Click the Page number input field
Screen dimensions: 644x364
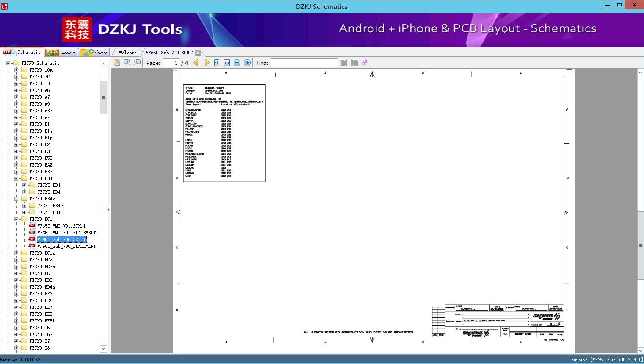(171, 63)
